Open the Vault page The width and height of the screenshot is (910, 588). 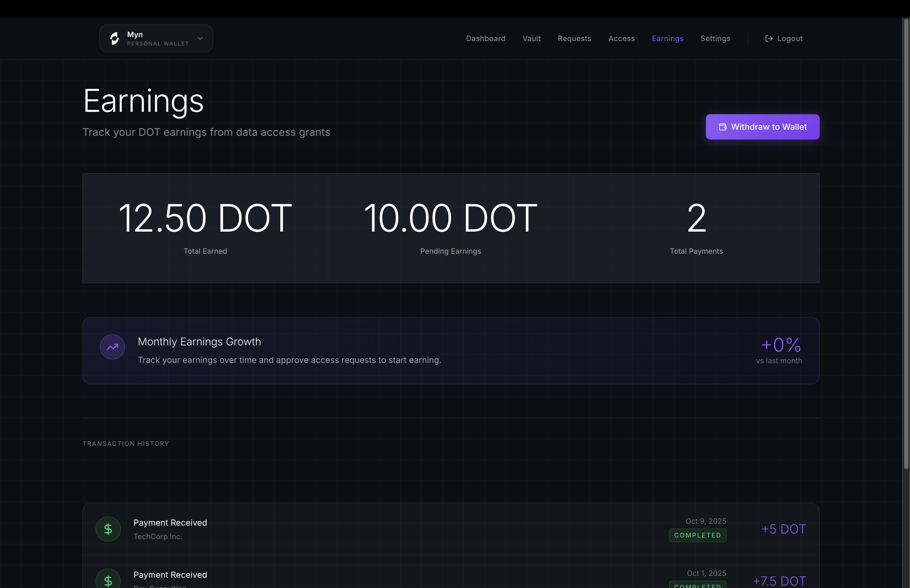(x=531, y=39)
